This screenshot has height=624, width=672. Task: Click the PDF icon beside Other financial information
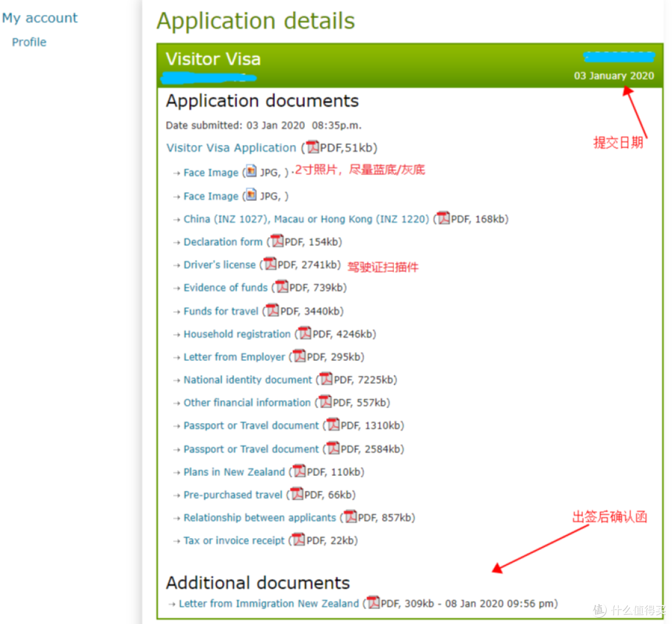pos(325,401)
